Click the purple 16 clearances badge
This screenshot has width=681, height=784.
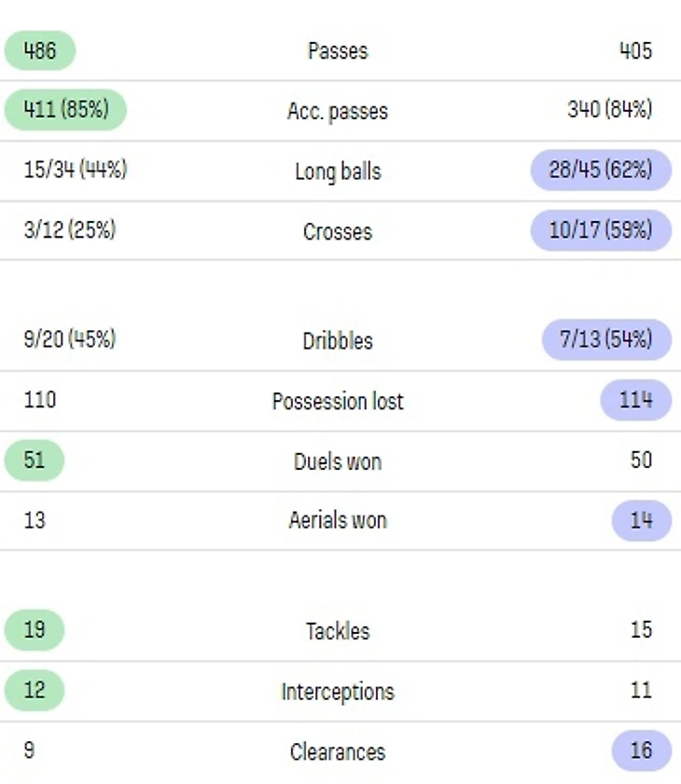(641, 750)
